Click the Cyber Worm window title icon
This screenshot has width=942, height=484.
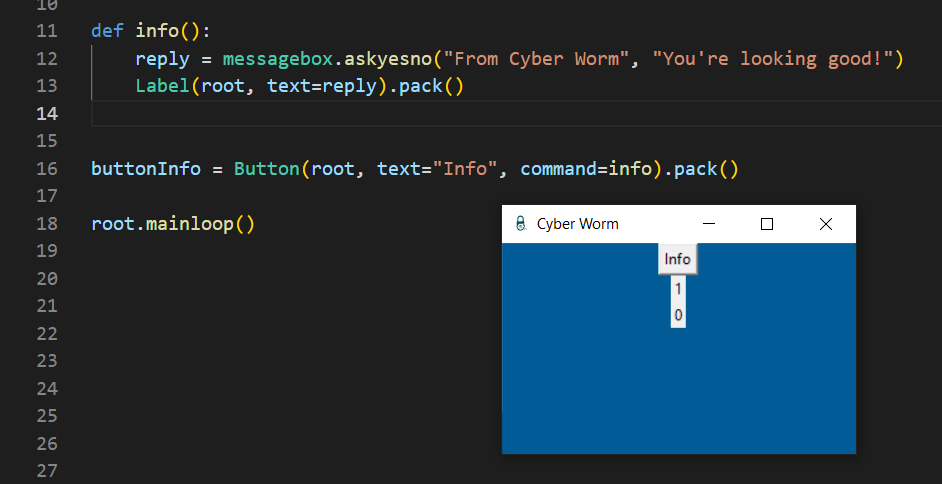tap(519, 224)
